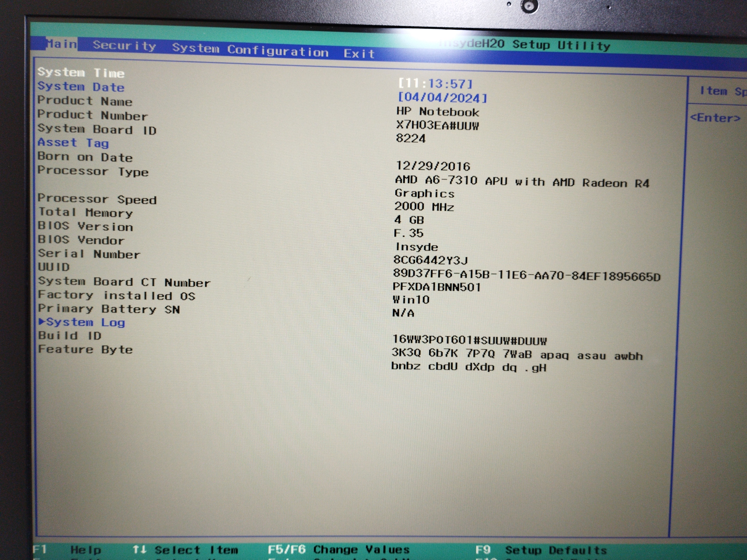Click the feature byte line starting 3K3Q
This screenshot has height=560, width=747.
point(517,354)
